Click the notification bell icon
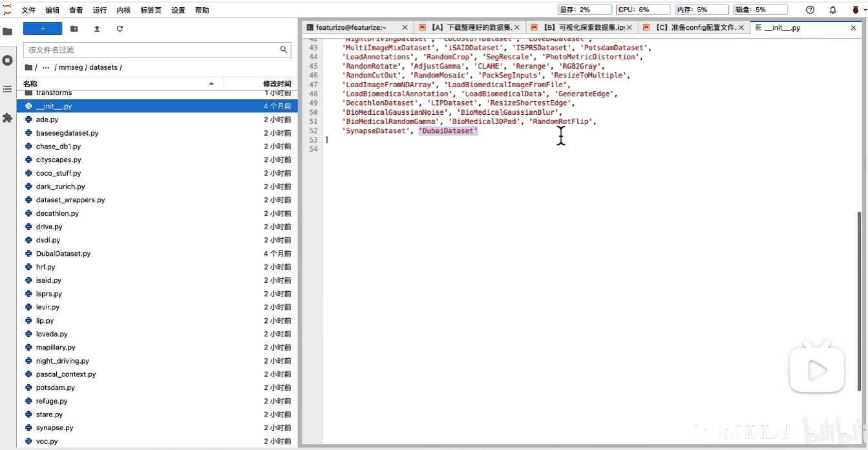The height and width of the screenshot is (450, 868). [x=833, y=10]
